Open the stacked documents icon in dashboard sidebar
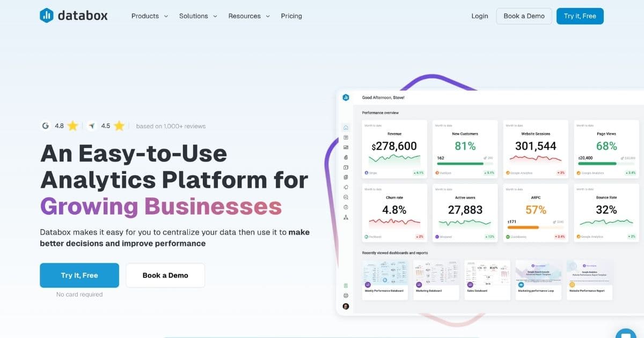The image size is (644, 338). pos(346,177)
